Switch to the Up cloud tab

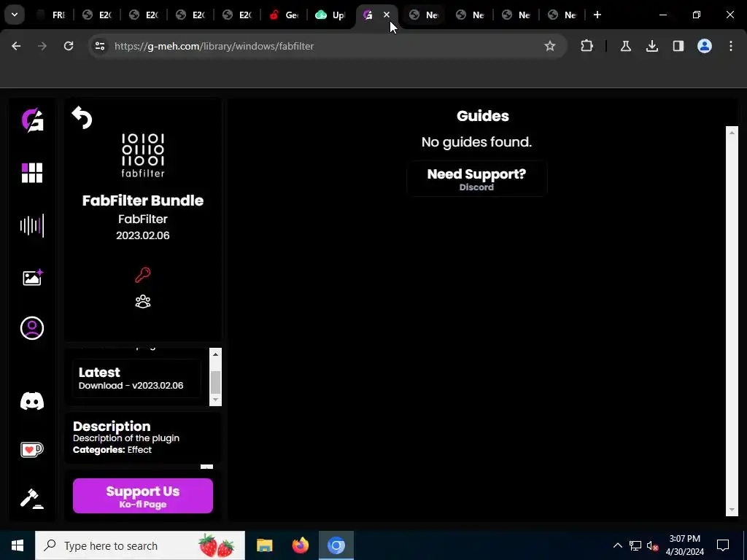(332, 15)
